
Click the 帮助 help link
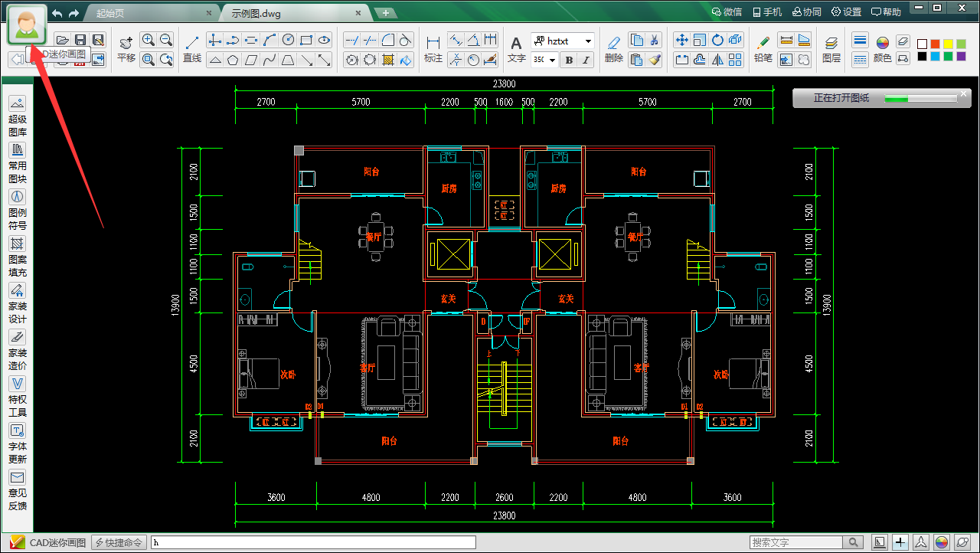886,12
